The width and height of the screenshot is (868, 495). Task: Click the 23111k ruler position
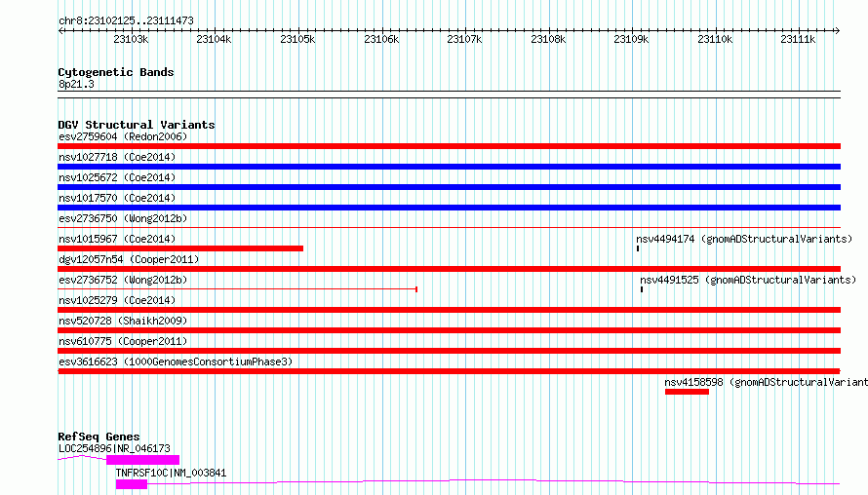798,39
